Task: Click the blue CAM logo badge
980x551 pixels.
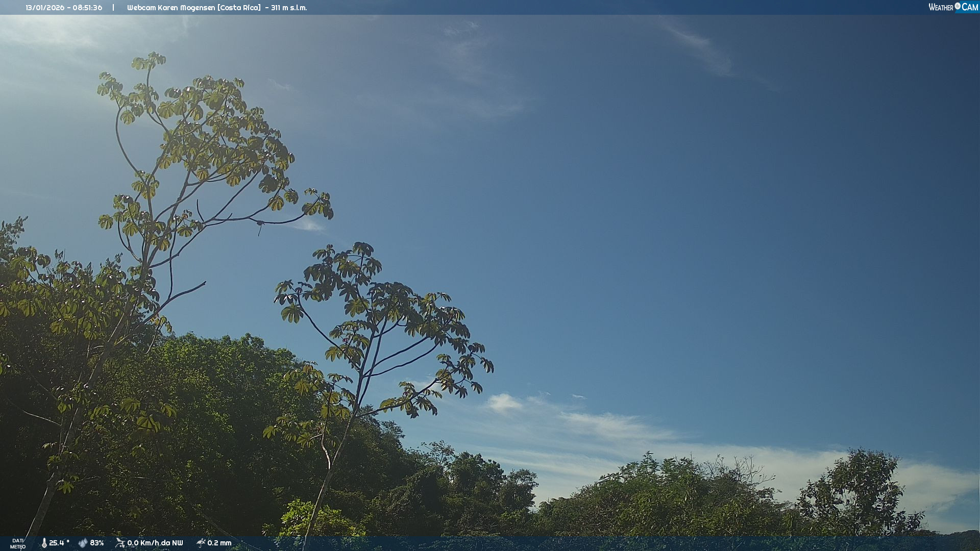Action: [x=970, y=7]
